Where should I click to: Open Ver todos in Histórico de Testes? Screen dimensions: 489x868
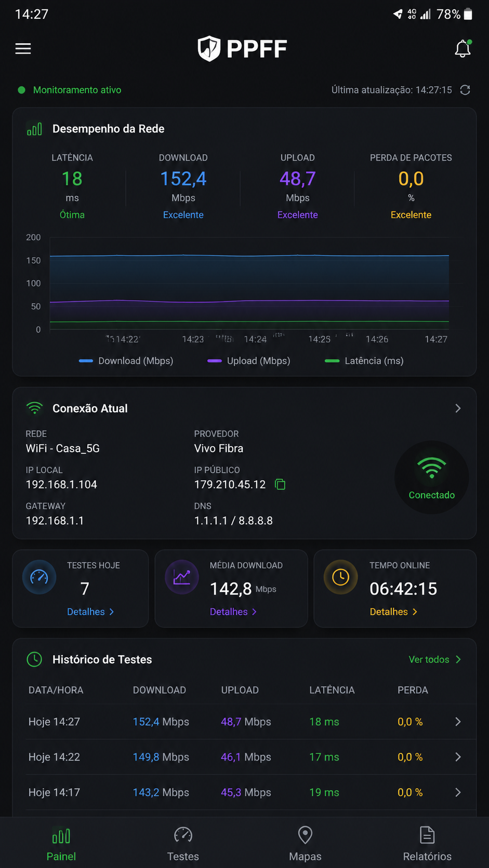(435, 659)
